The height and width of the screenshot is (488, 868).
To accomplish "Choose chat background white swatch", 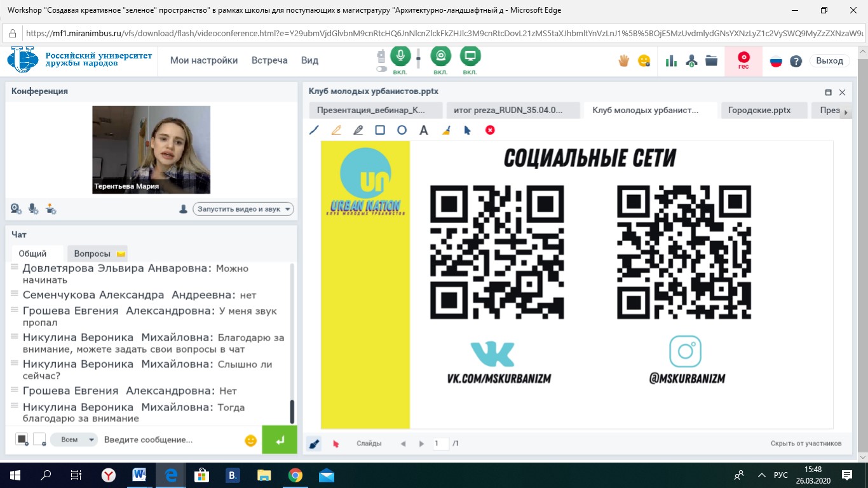I will [39, 439].
